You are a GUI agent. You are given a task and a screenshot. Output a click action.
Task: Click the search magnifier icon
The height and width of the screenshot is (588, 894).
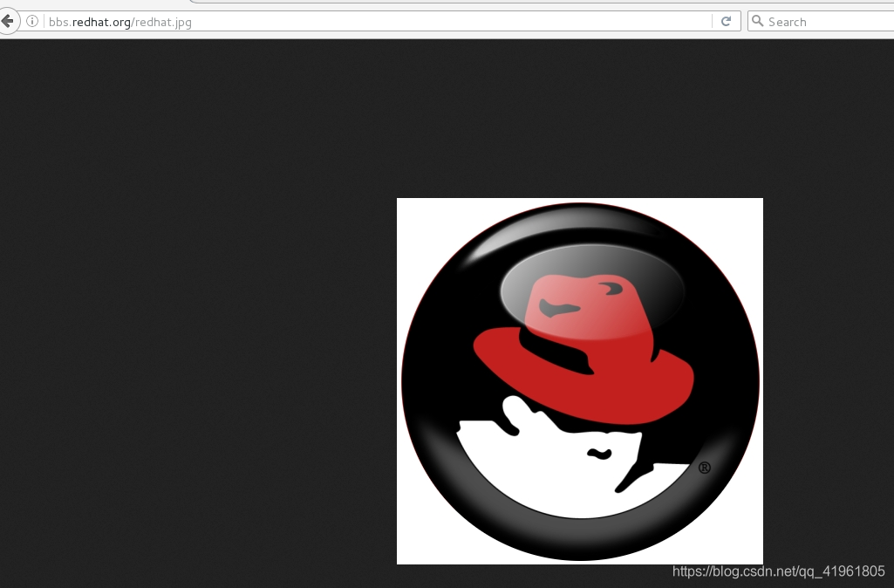(757, 21)
